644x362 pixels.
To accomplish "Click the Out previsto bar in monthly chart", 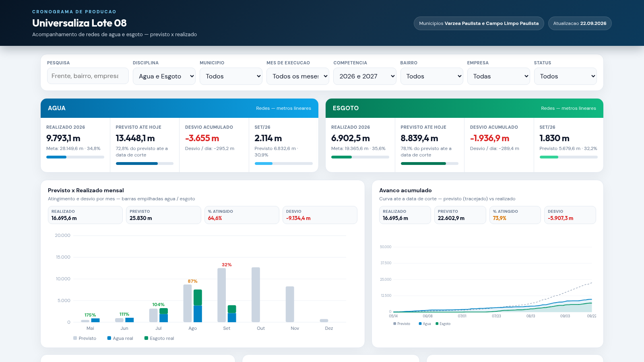I will click(x=256, y=295).
